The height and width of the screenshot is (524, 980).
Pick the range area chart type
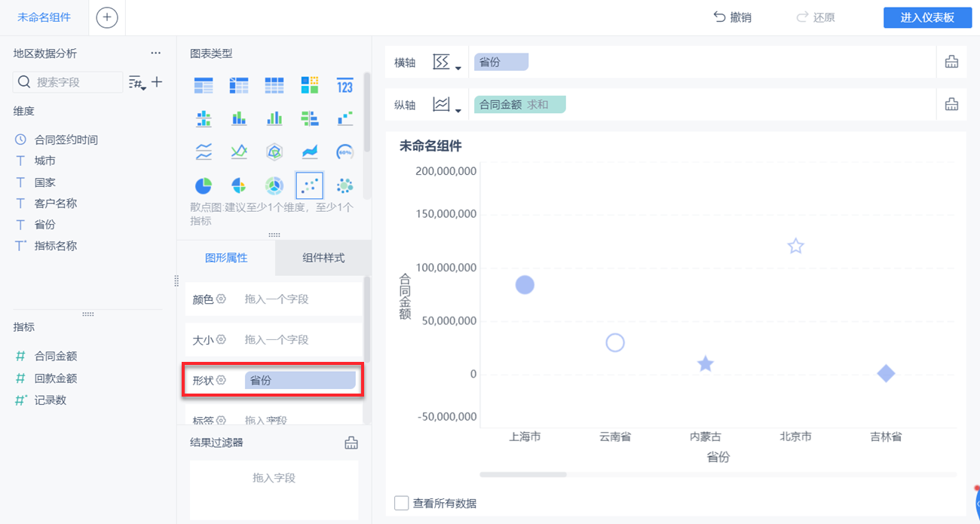(x=310, y=152)
